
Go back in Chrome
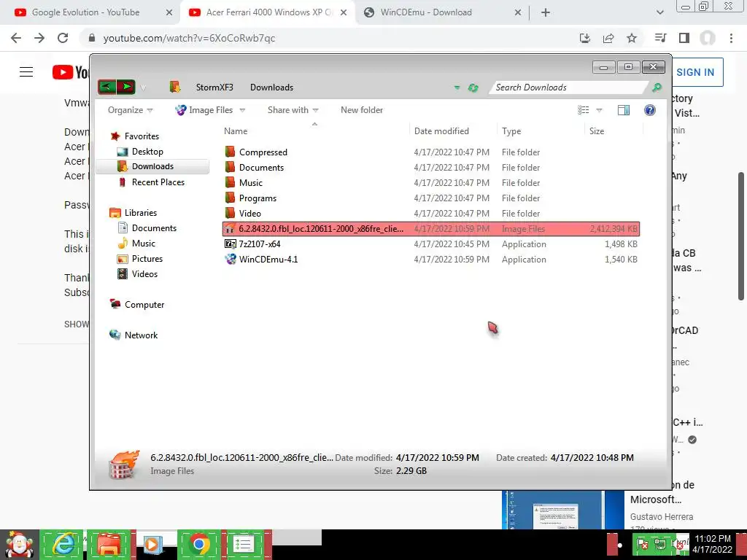tap(16, 38)
